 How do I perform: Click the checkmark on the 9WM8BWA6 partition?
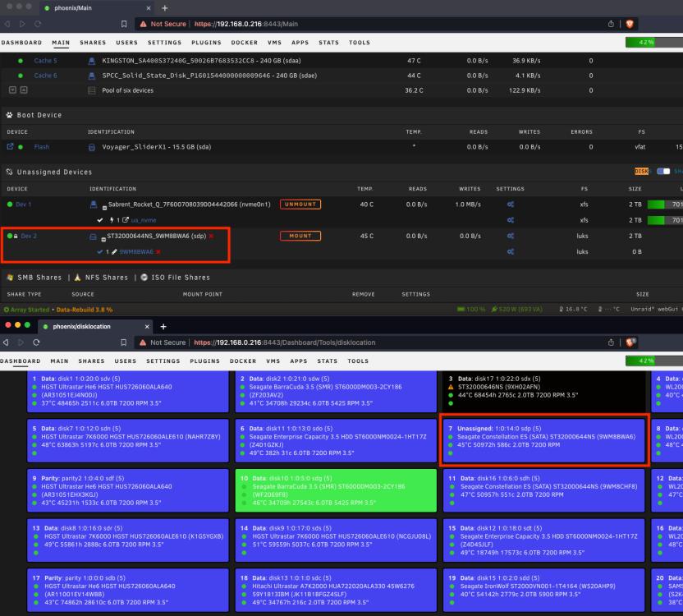pos(100,251)
